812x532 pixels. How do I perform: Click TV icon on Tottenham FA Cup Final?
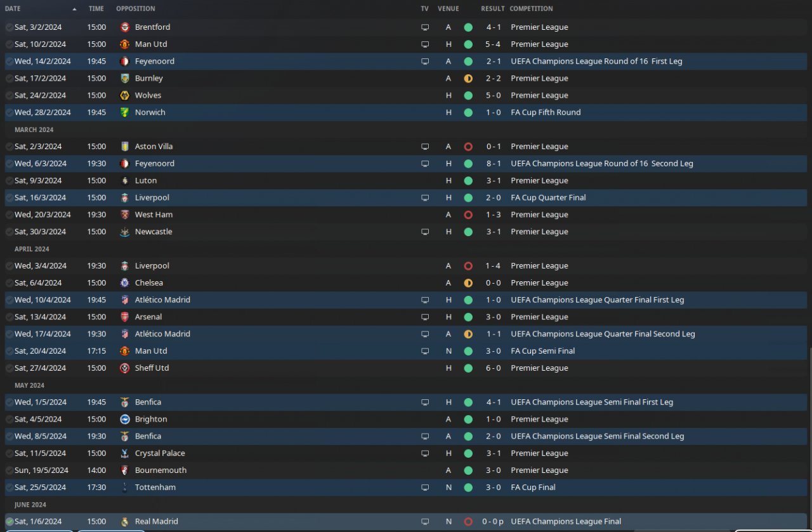click(x=425, y=488)
